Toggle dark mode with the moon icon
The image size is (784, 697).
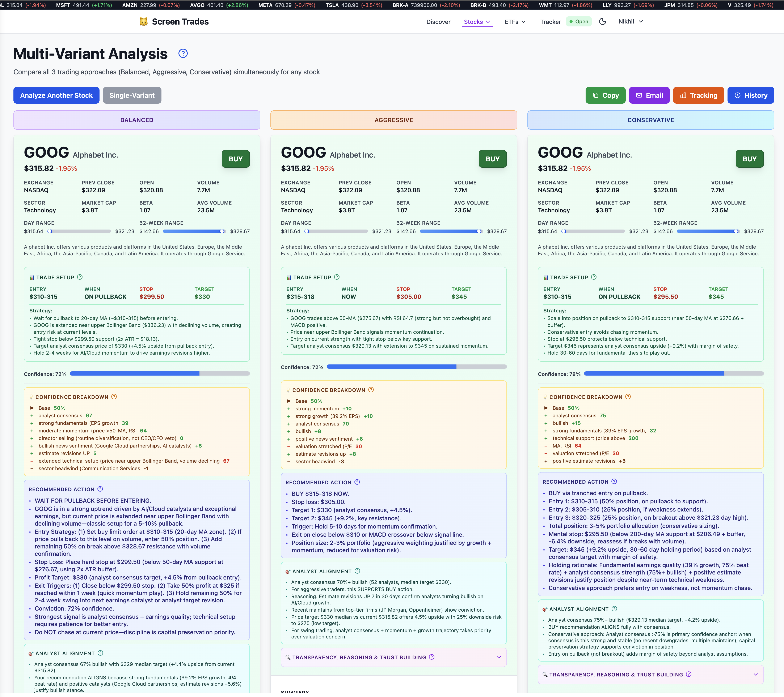[603, 21]
